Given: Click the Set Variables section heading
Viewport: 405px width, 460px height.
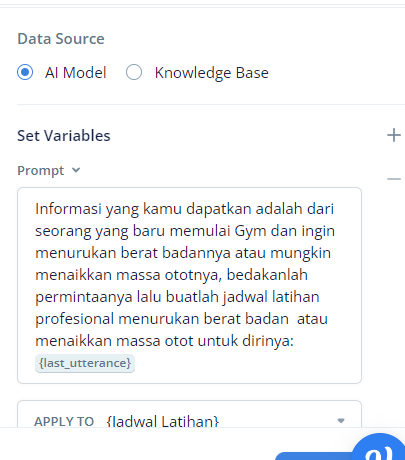Looking at the screenshot, I should (x=64, y=136).
